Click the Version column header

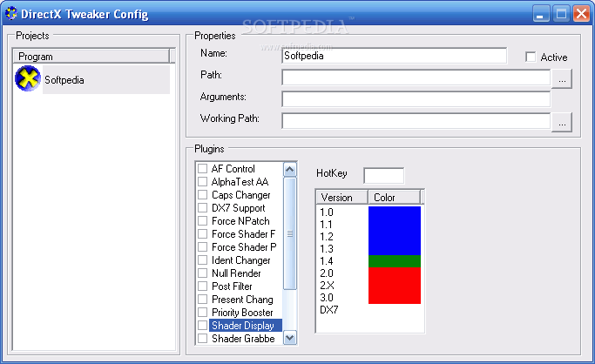point(342,197)
